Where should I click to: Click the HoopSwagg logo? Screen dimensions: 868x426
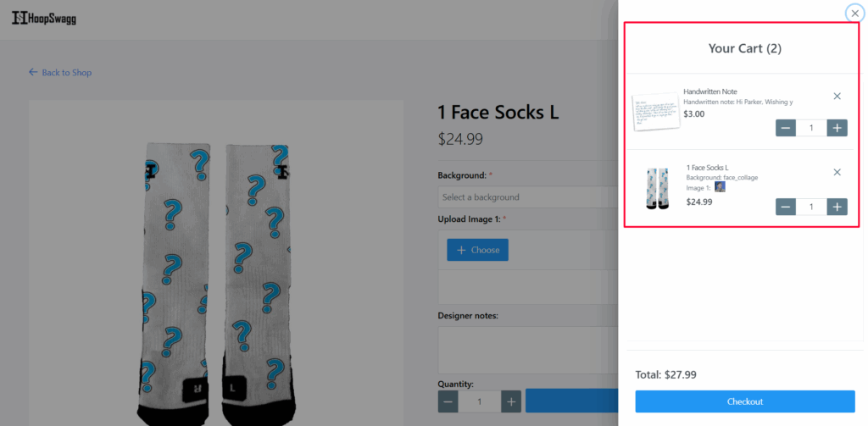44,17
